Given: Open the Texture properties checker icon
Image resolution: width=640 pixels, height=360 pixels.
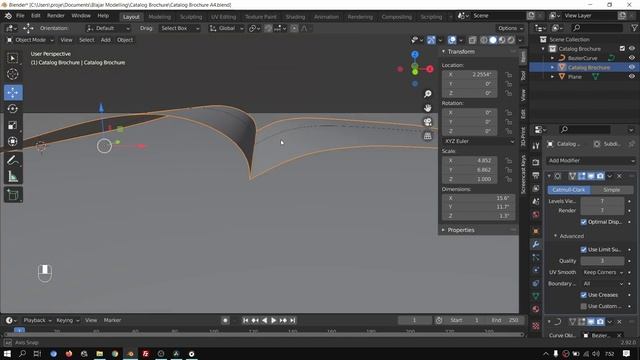Looking at the screenshot, I should point(536,326).
